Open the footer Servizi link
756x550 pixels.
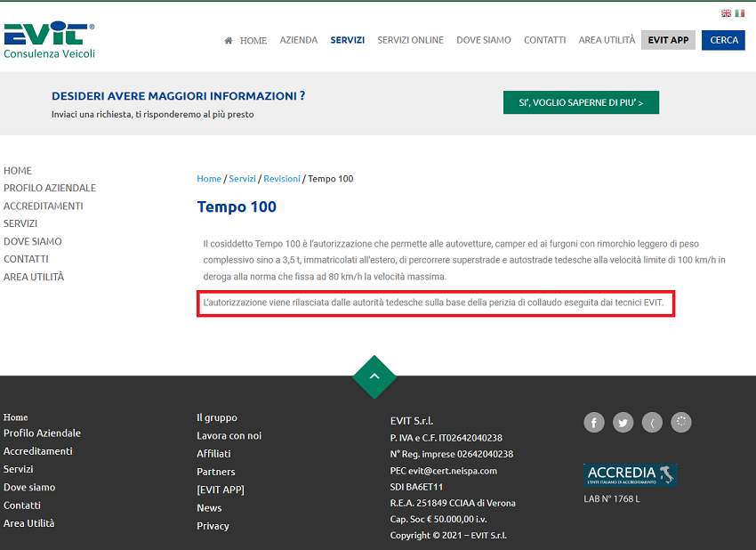[x=19, y=469]
